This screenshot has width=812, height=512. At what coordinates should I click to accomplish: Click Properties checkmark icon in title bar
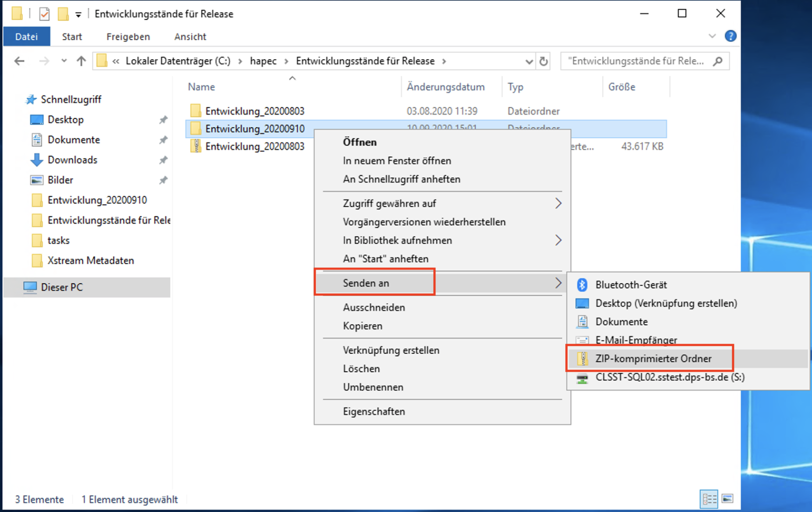click(44, 14)
